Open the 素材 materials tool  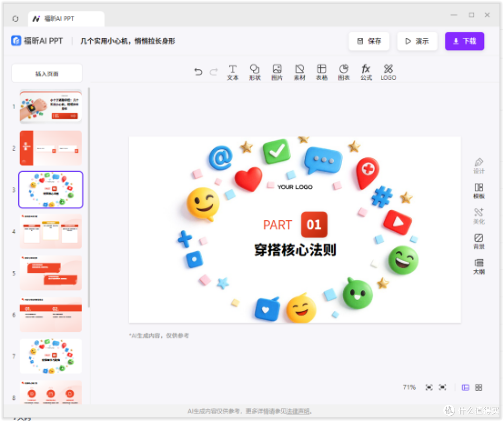(x=300, y=73)
